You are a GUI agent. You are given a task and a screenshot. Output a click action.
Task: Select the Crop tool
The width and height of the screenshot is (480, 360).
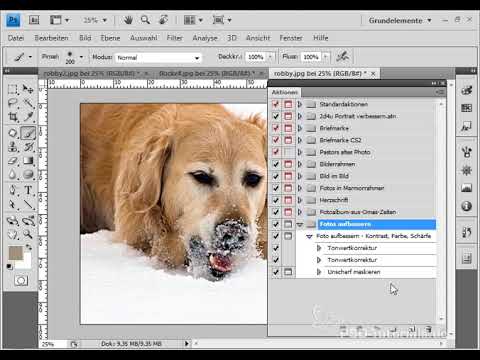click(13, 117)
